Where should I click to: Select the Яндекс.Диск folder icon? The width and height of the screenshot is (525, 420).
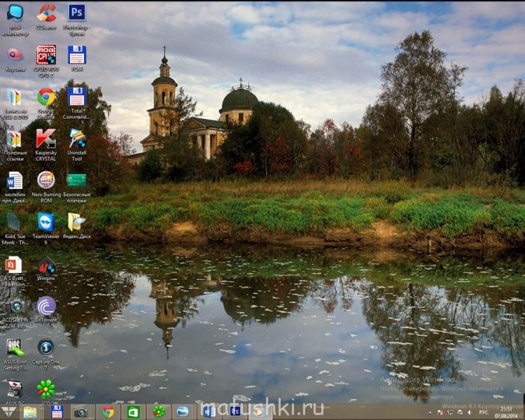click(x=76, y=222)
